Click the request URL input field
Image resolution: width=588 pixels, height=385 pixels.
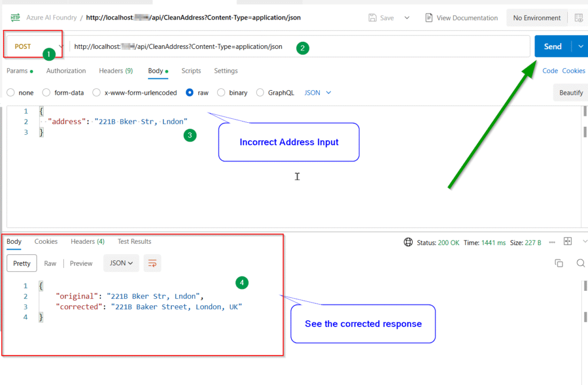(x=300, y=46)
